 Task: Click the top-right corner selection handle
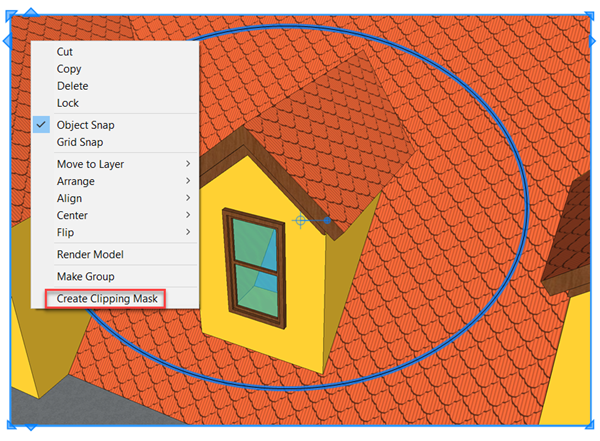(x=589, y=16)
